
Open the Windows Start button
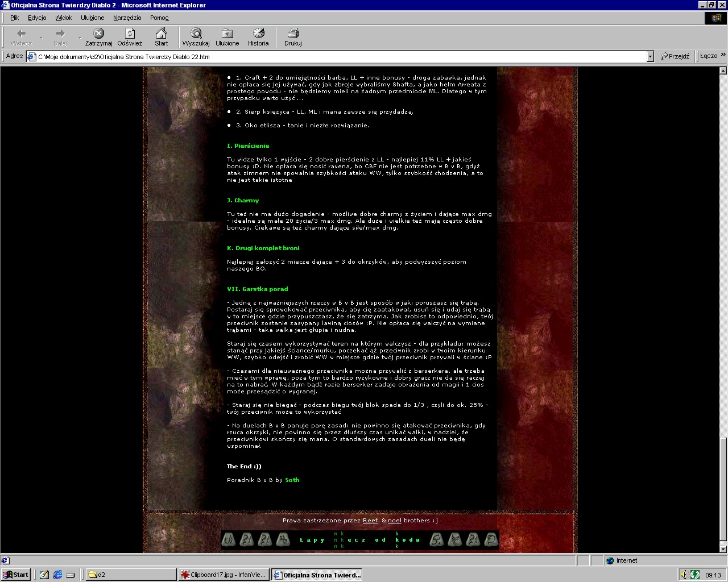tap(15, 575)
